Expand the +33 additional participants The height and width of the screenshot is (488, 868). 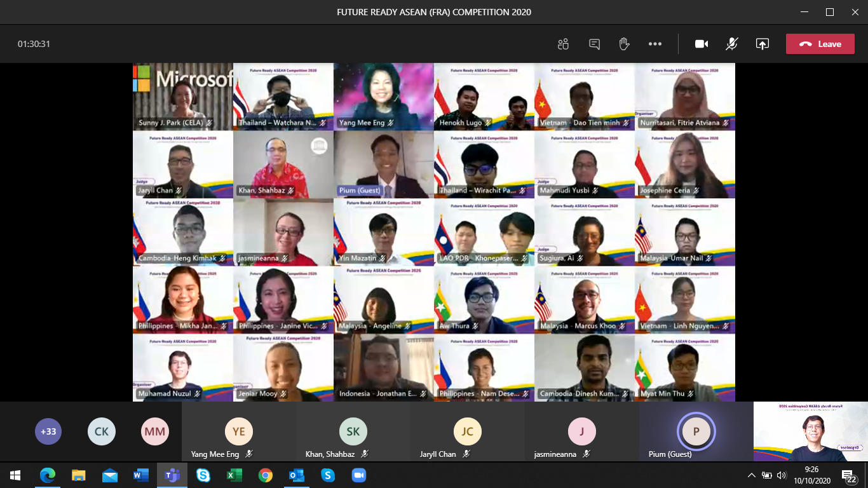click(48, 431)
